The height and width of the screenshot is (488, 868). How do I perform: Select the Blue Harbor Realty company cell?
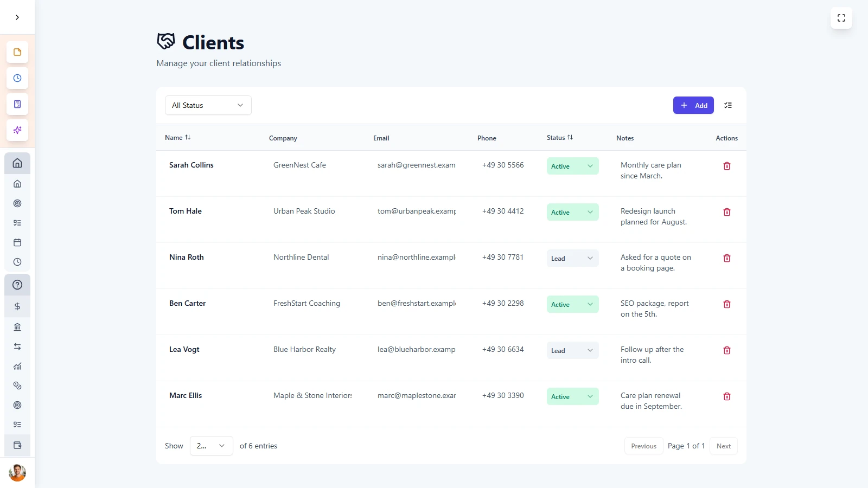click(305, 349)
